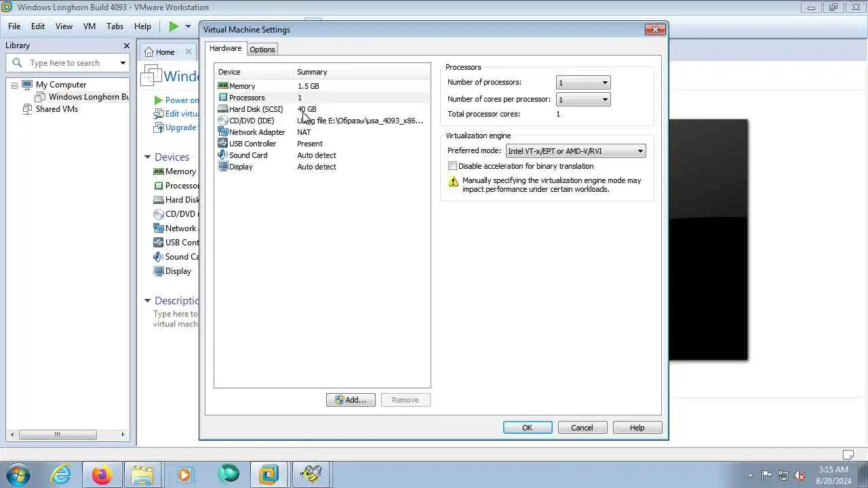Select the Hard Disk (SCSI) device icon
868x488 pixels.
(x=223, y=109)
